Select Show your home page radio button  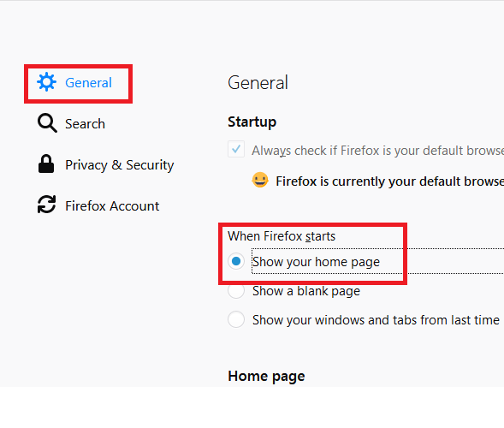point(236,261)
